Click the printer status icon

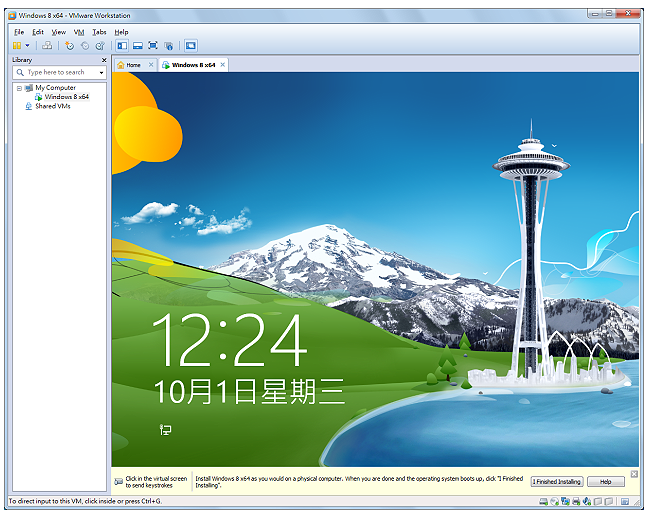pyautogui.click(x=576, y=502)
